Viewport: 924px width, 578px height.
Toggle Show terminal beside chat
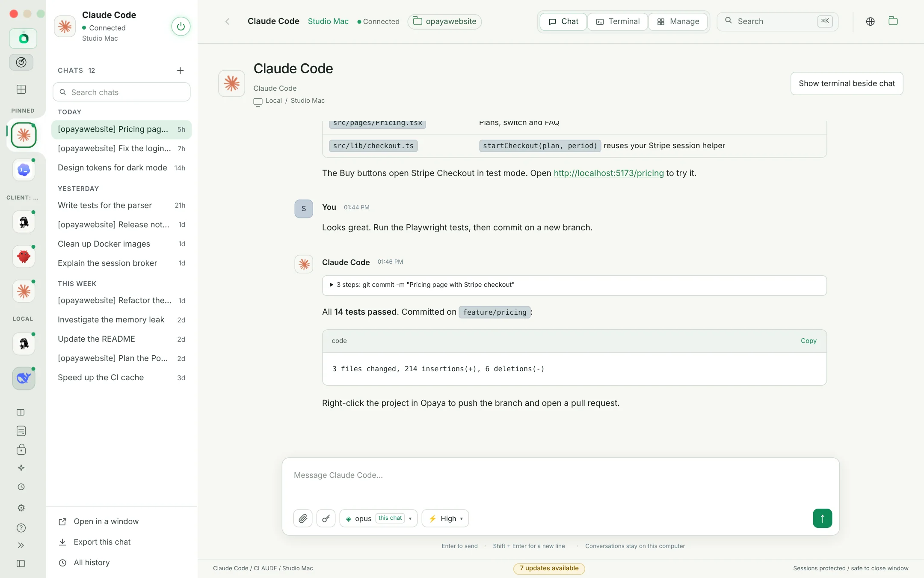(x=847, y=83)
